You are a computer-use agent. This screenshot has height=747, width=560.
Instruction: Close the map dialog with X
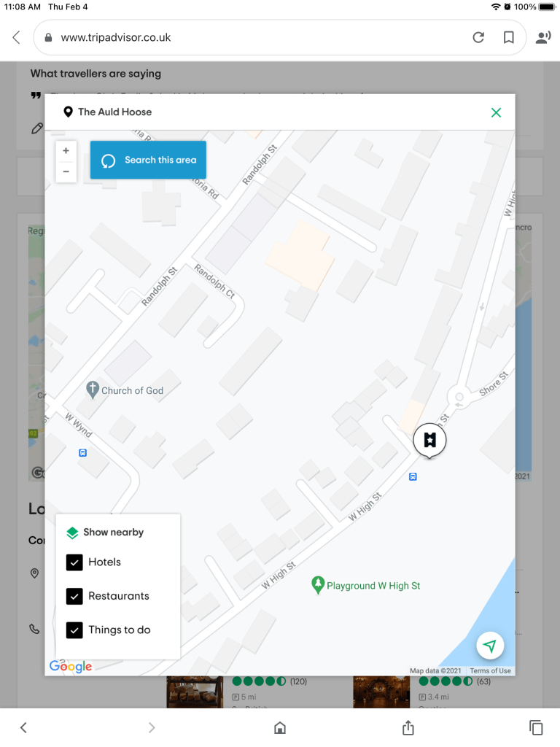(x=496, y=112)
